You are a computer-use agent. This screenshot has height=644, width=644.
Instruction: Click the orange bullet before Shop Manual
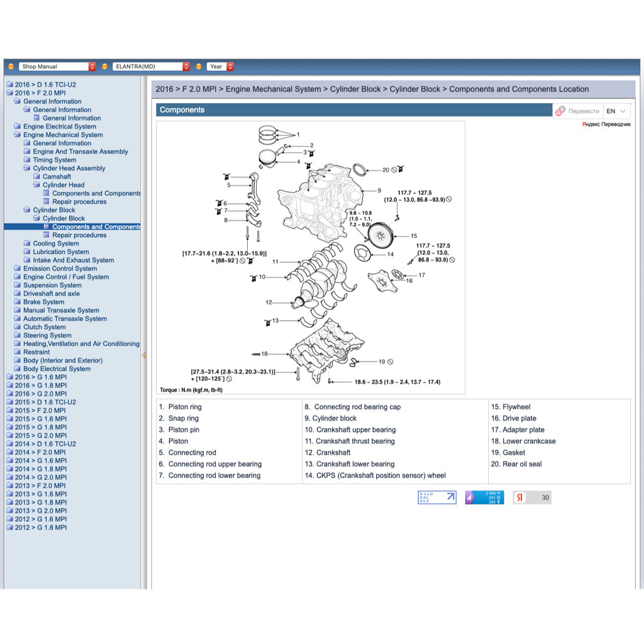click(11, 67)
